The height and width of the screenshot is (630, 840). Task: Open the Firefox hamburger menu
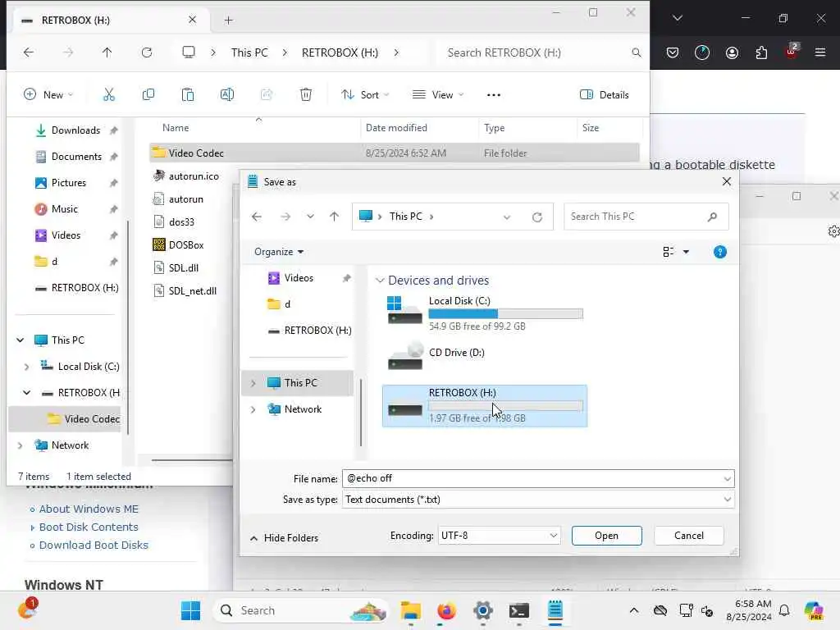pyautogui.click(x=820, y=52)
